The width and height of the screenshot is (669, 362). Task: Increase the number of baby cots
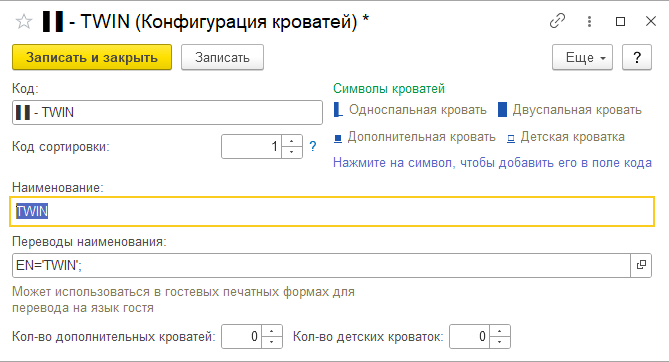(500, 331)
